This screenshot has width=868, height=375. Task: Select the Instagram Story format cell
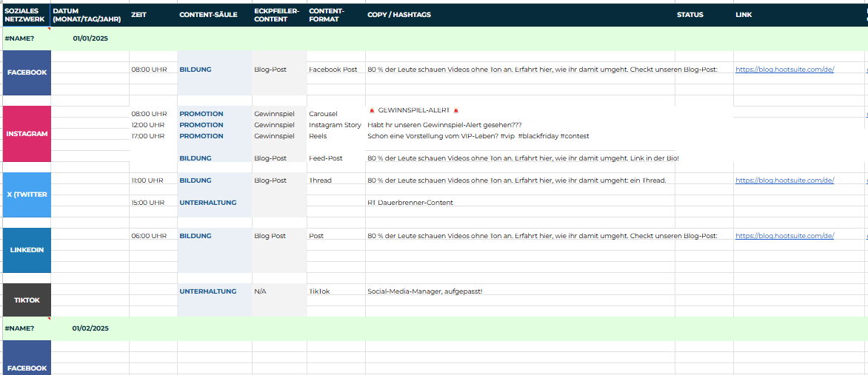coord(335,125)
